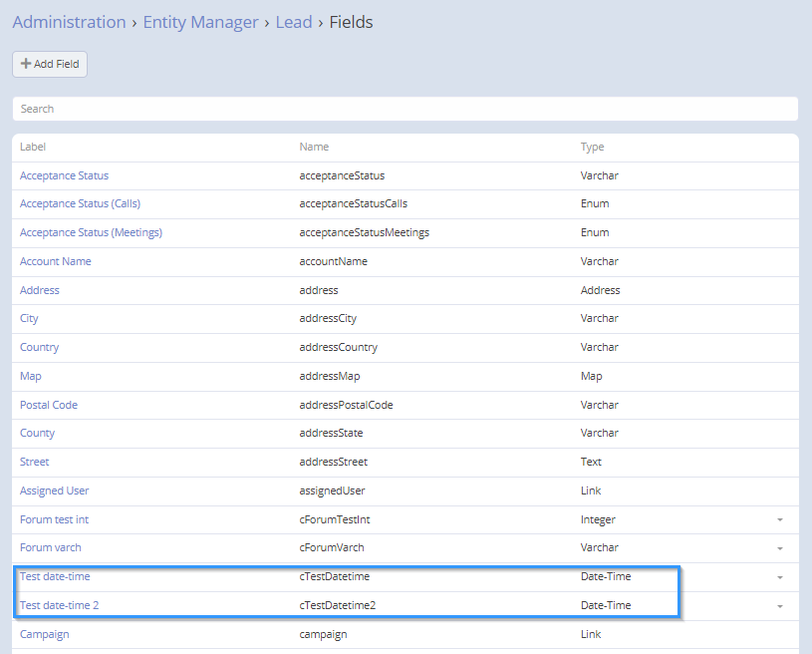Screen dimensions: 812x654
Task: Expand dropdown arrow for Forum test int row
Action: [779, 520]
